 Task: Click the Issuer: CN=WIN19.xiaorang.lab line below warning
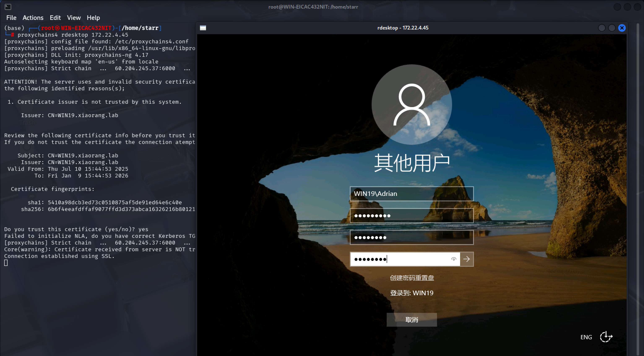point(69,115)
